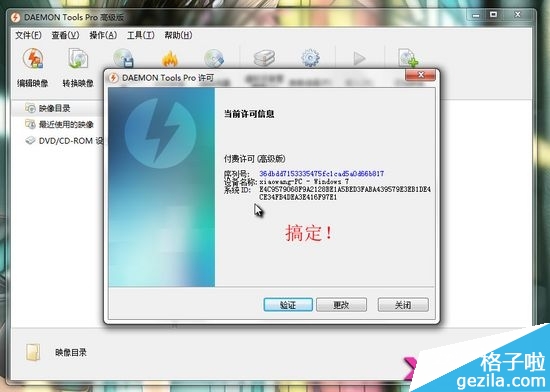Click the 转换映像 toolbar icon
550x392 pixels.
point(78,58)
